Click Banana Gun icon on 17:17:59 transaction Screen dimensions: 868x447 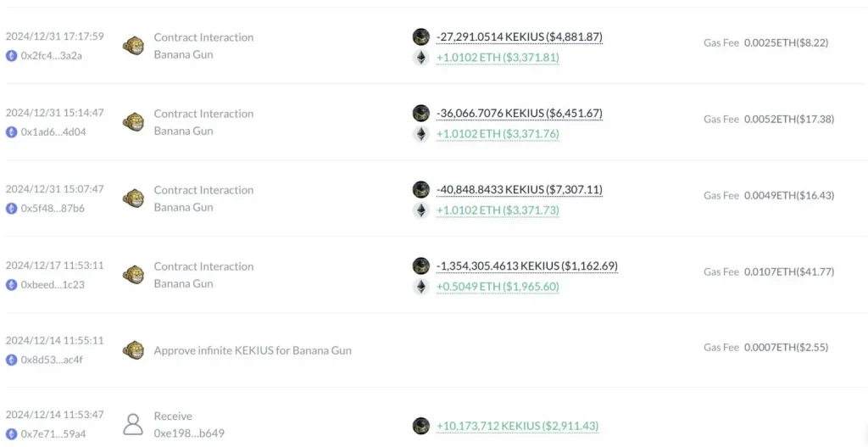coord(133,46)
